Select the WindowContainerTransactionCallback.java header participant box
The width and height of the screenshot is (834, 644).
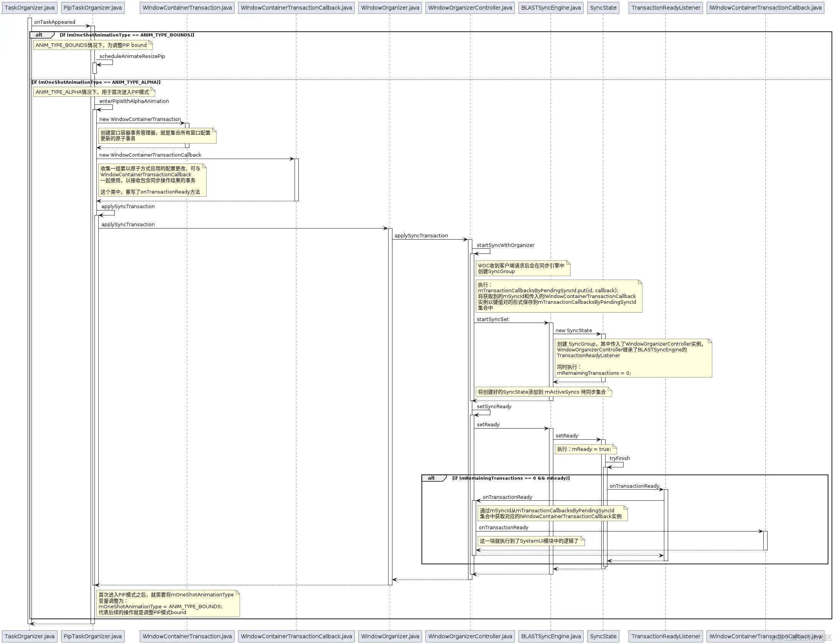pyautogui.click(x=296, y=8)
